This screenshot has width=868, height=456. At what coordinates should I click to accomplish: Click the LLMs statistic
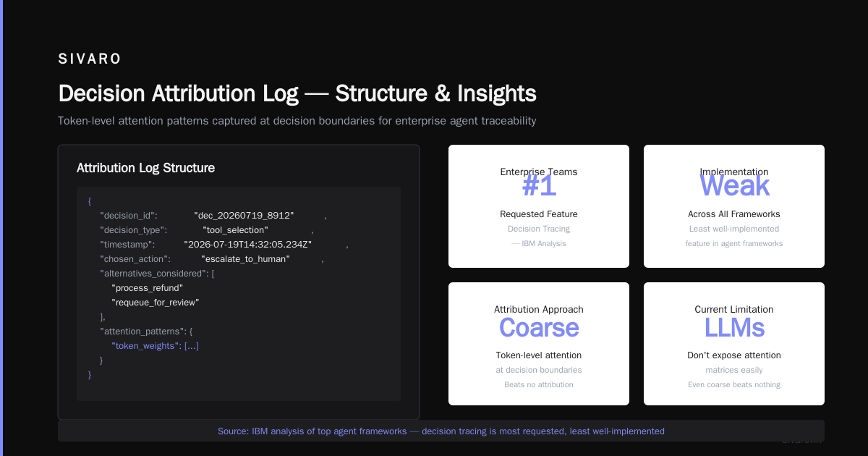734,328
